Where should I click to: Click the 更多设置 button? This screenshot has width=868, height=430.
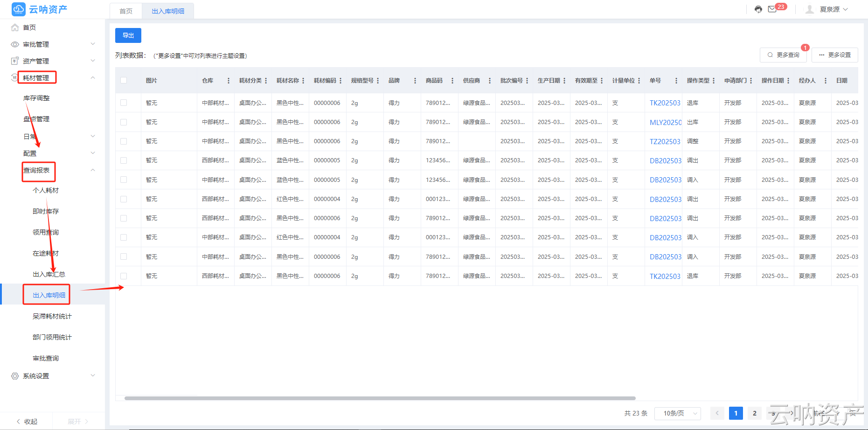pos(835,55)
